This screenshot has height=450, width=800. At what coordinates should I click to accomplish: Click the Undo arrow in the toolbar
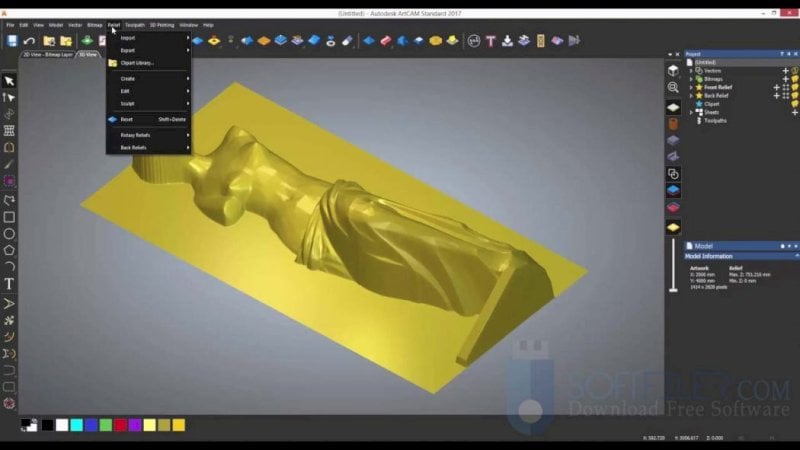[x=29, y=41]
